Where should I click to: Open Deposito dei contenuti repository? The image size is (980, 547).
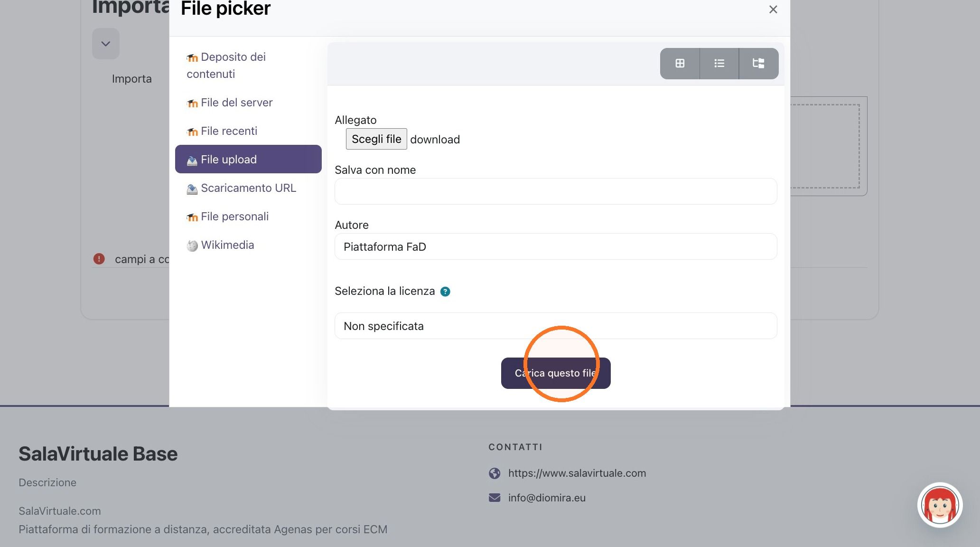point(248,66)
